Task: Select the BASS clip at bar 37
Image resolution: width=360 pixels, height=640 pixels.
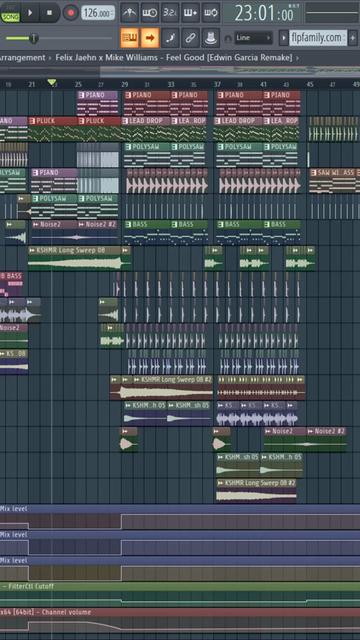Action: click(x=240, y=232)
